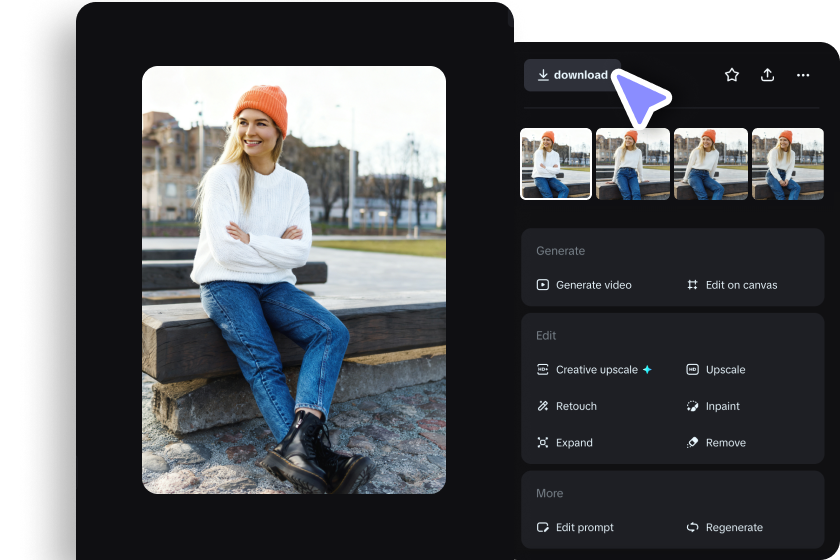This screenshot has width=840, height=560.
Task: Click the Generate video icon
Action: 543,285
